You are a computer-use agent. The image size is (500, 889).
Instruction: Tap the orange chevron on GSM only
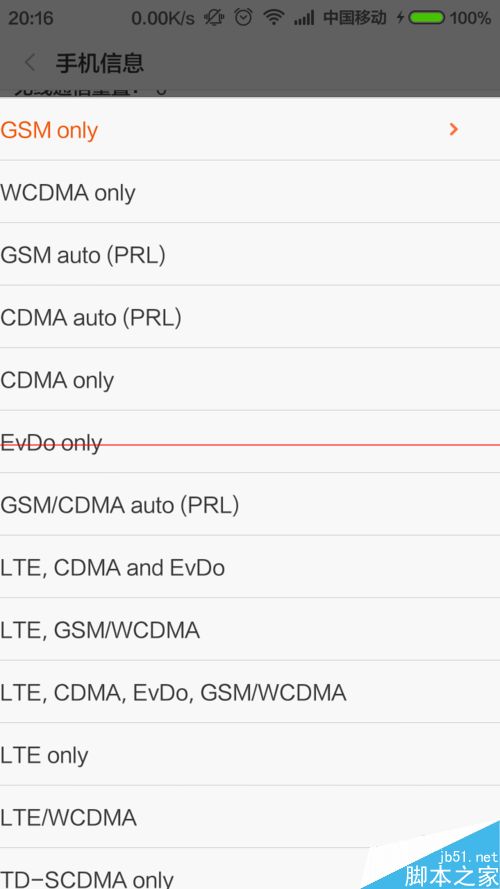(453, 129)
